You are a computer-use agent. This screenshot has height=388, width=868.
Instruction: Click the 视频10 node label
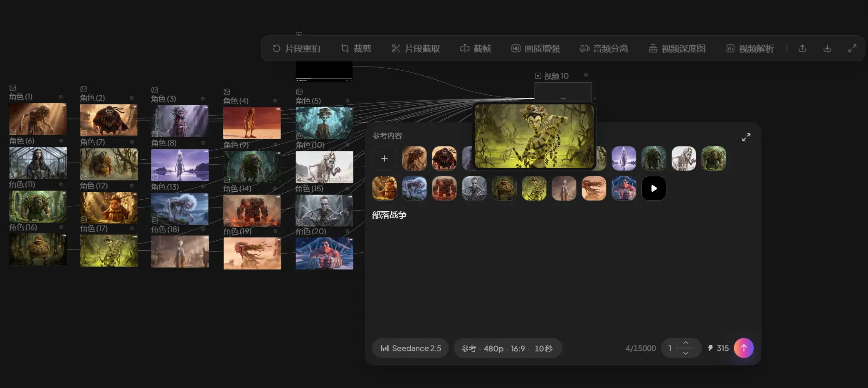(556, 76)
